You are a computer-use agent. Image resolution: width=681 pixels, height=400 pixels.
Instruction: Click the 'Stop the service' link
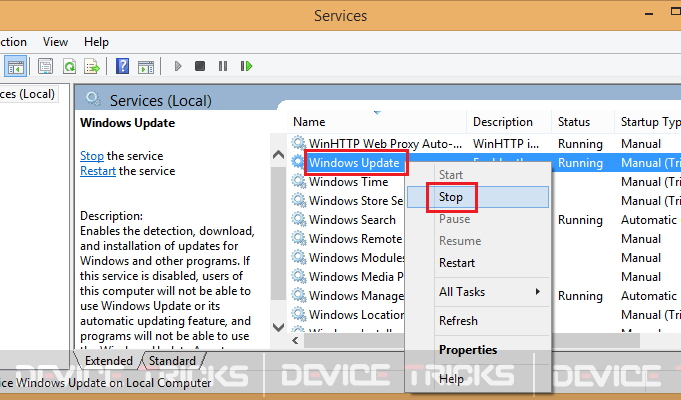(x=92, y=156)
